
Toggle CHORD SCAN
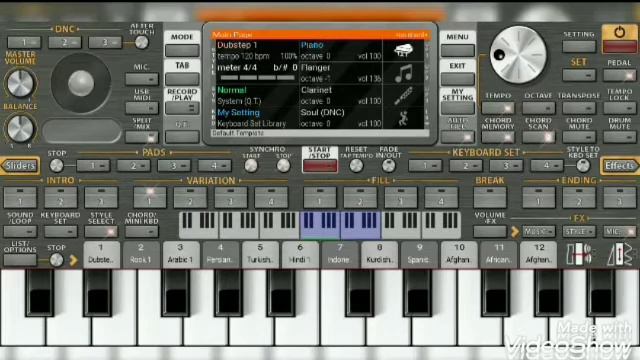pos(538,137)
